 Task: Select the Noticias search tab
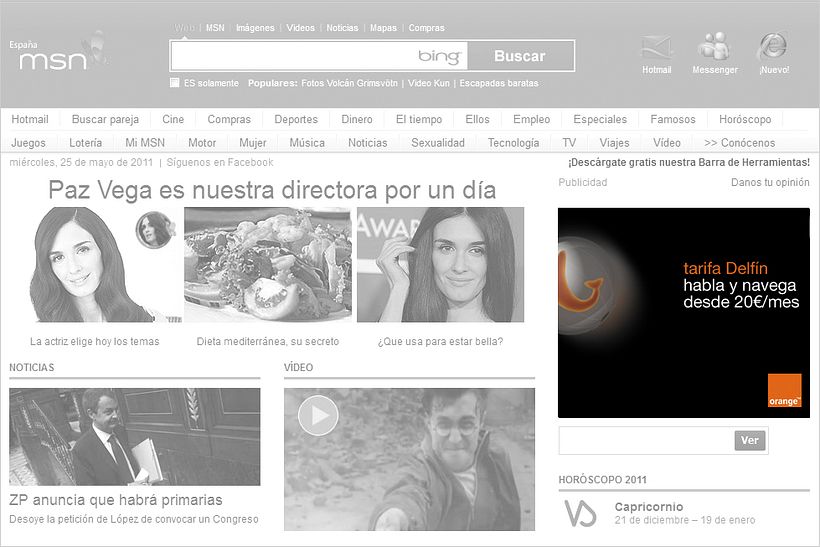(x=343, y=28)
